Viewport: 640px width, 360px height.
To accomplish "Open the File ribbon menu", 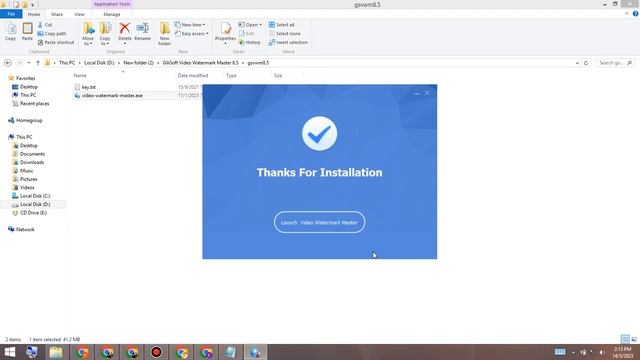I will [x=11, y=14].
